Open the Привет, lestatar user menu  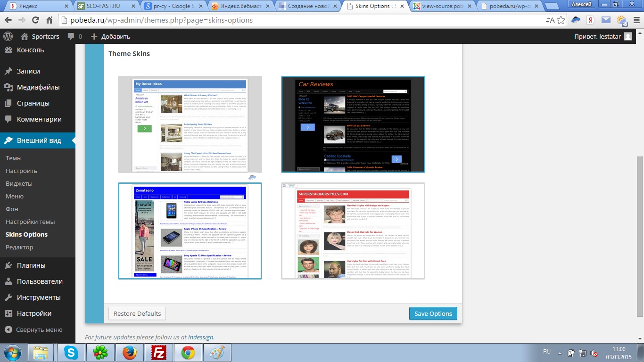[603, 36]
